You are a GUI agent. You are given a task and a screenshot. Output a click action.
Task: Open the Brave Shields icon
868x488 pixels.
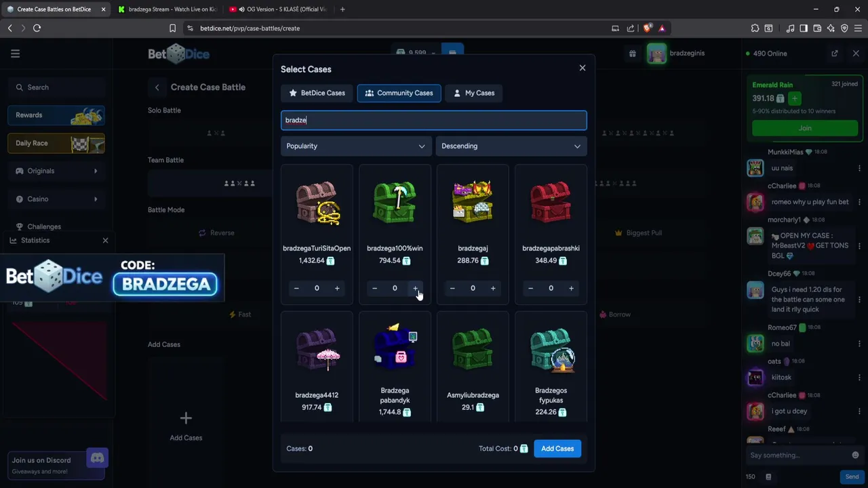click(647, 28)
